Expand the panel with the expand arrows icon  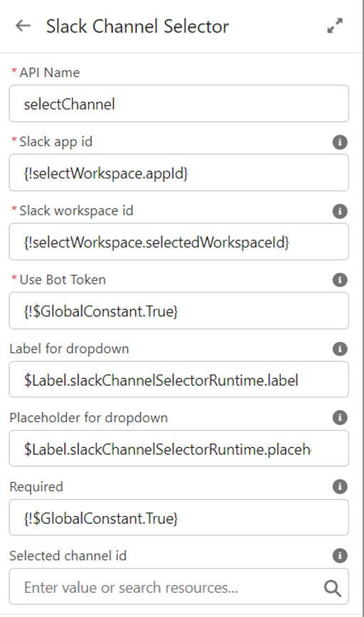coord(335,26)
